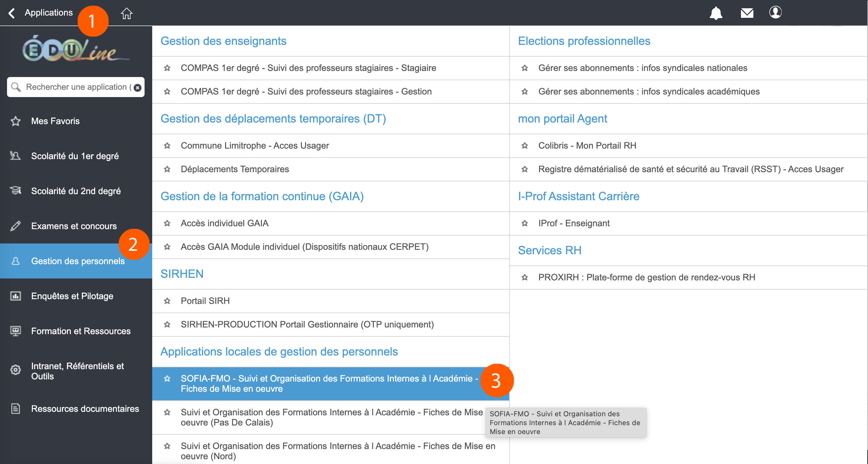
Task: Open Scolarité du 1er degré category
Action: pos(76,156)
